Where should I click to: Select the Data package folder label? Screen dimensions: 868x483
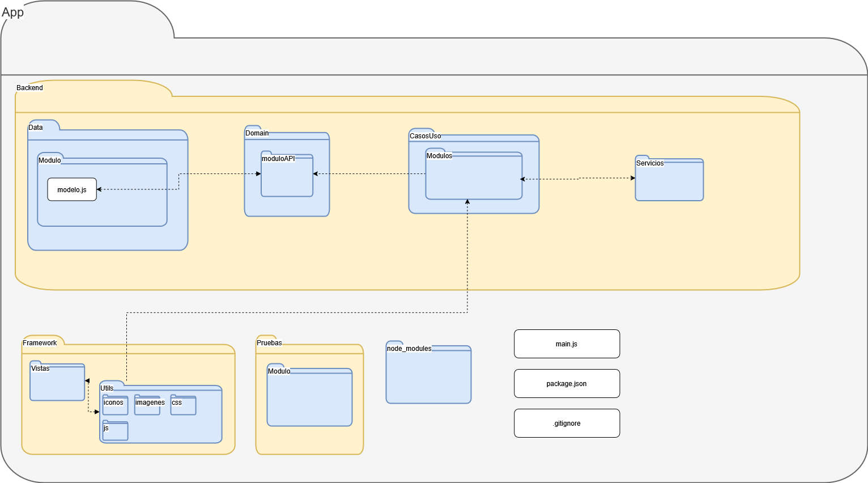[x=36, y=128]
